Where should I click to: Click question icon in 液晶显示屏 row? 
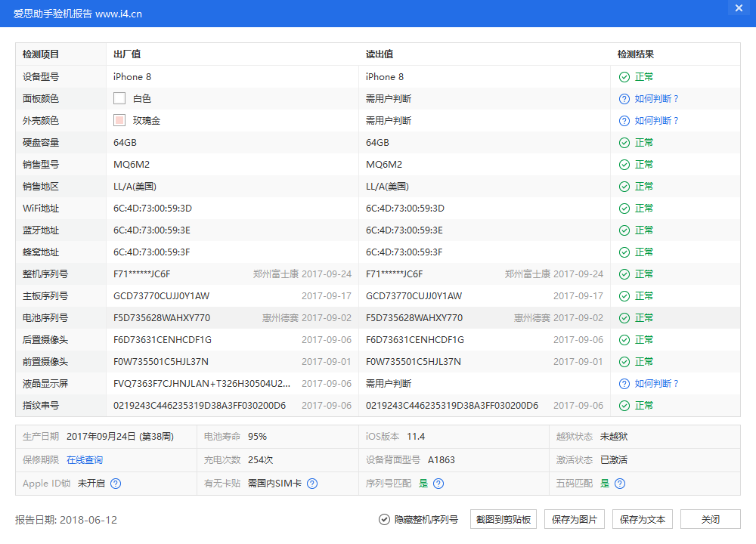click(x=624, y=384)
